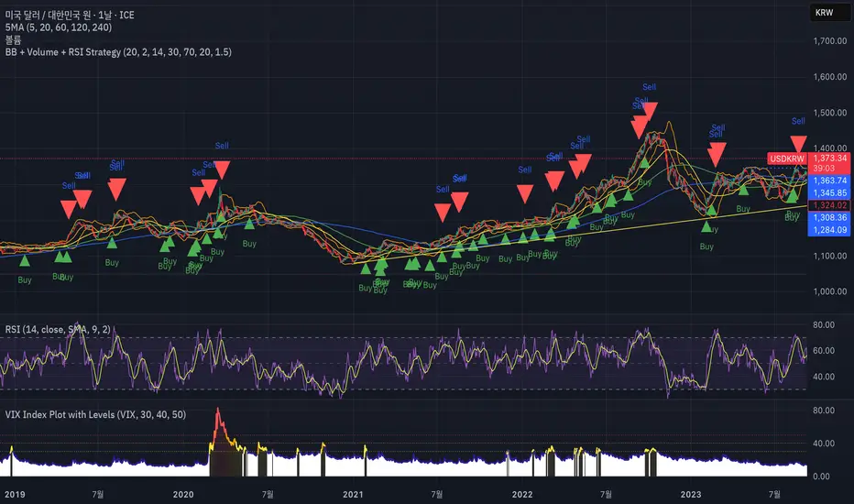Click the 40.00 level on the VIX axis
This screenshot has height=504, width=854.
point(824,444)
